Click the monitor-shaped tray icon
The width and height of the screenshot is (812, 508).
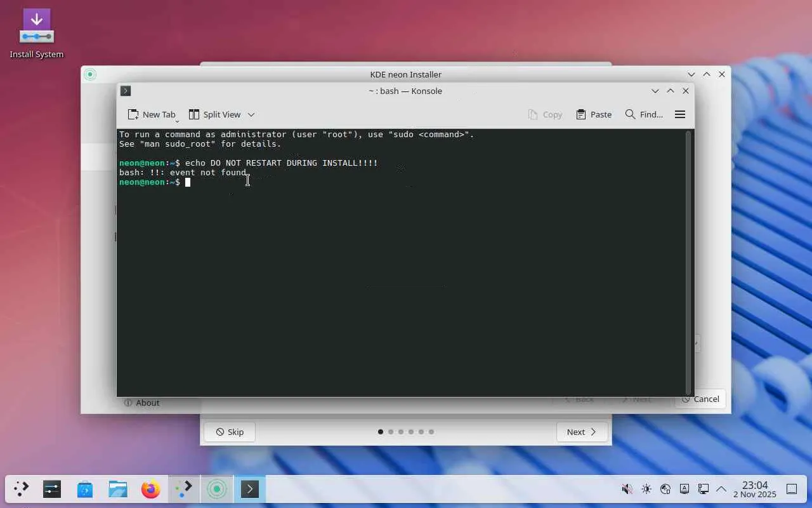click(704, 489)
